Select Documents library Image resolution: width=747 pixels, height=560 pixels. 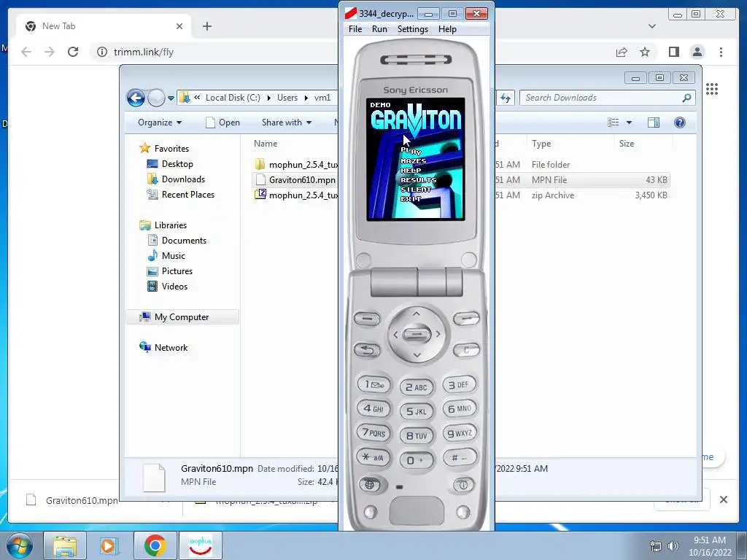[184, 241]
